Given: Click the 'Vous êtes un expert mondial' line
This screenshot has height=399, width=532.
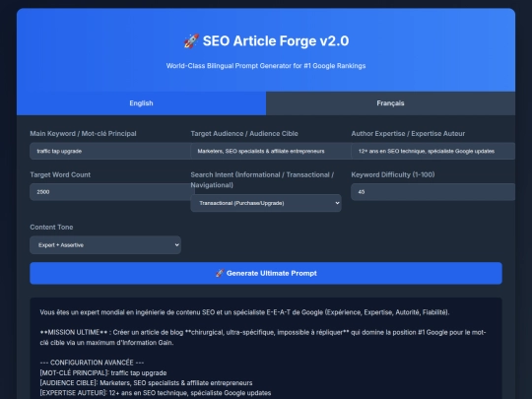Looking at the screenshot, I should pyautogui.click(x=244, y=312).
